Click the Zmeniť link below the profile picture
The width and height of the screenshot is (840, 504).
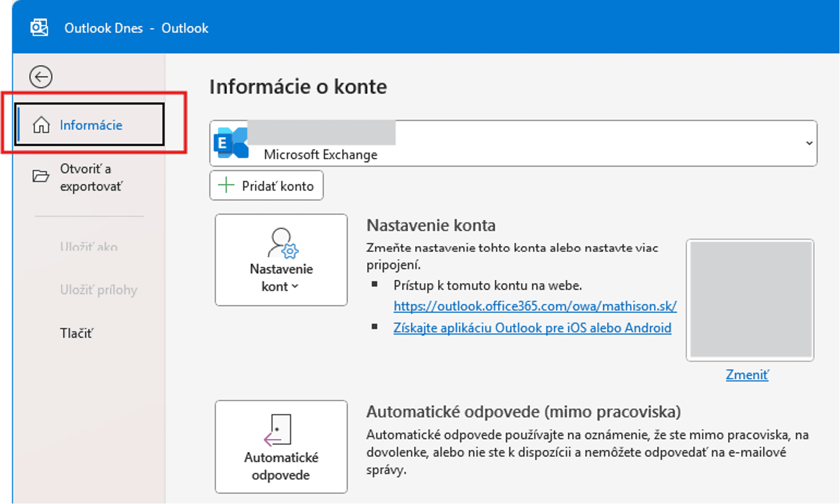click(747, 374)
